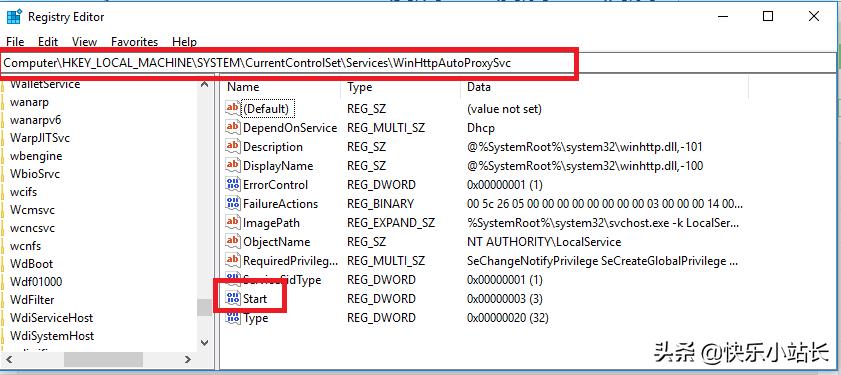841x375 pixels.
Task: Click the tree horizontal scrollbar thumb
Action: [x=103, y=359]
